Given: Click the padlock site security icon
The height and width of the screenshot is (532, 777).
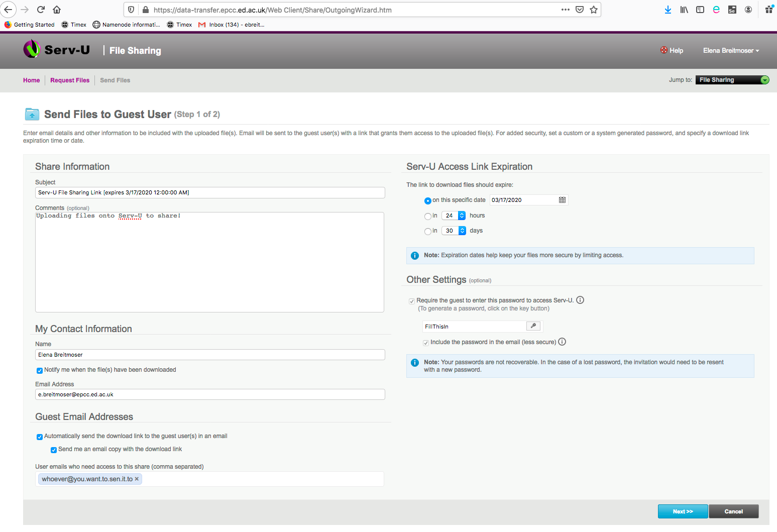Looking at the screenshot, I should (x=146, y=10).
